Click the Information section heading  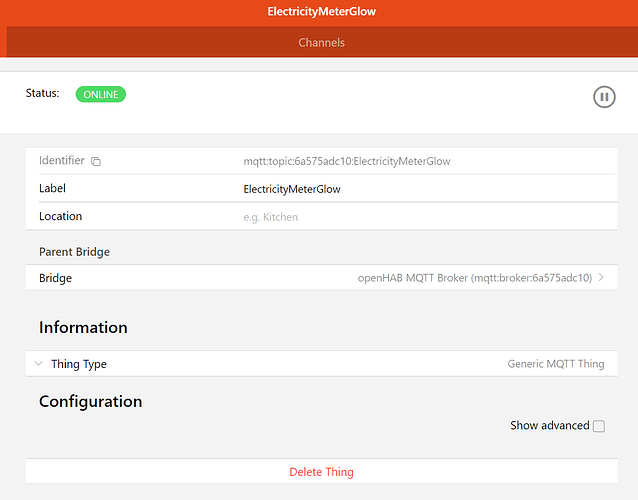point(83,327)
